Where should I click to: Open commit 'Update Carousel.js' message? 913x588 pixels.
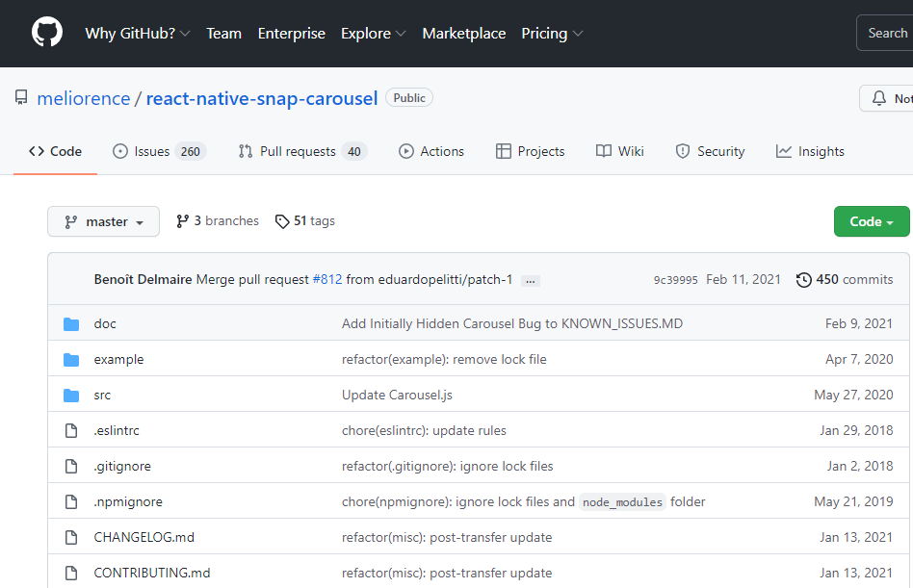397,395
